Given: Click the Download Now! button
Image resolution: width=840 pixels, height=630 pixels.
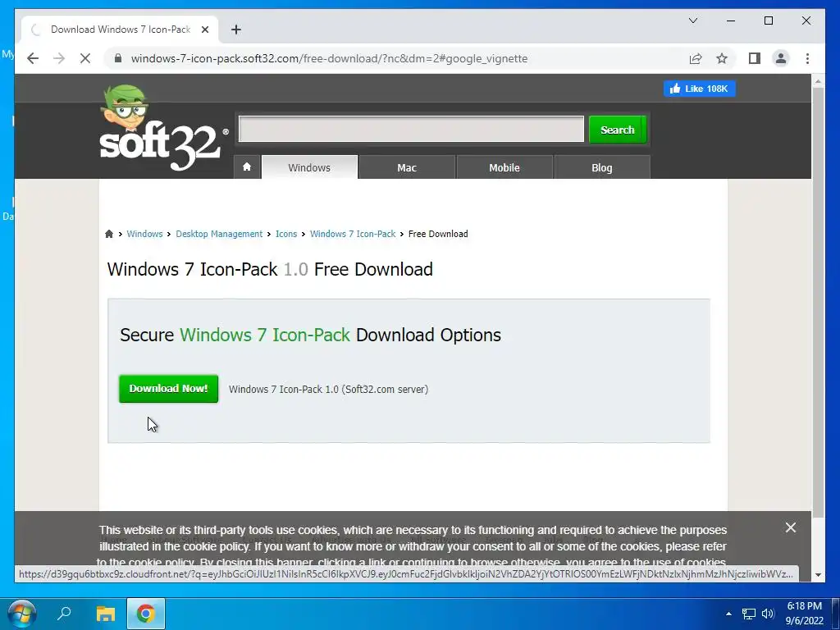Looking at the screenshot, I should pyautogui.click(x=168, y=388).
